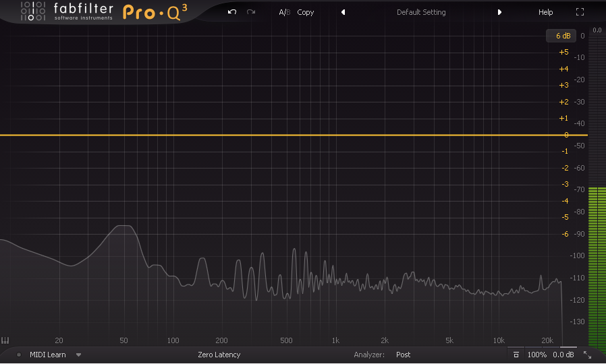Viewport: 606px width, 364px height.
Task: Load the next preset with right arrow
Action: 499,12
